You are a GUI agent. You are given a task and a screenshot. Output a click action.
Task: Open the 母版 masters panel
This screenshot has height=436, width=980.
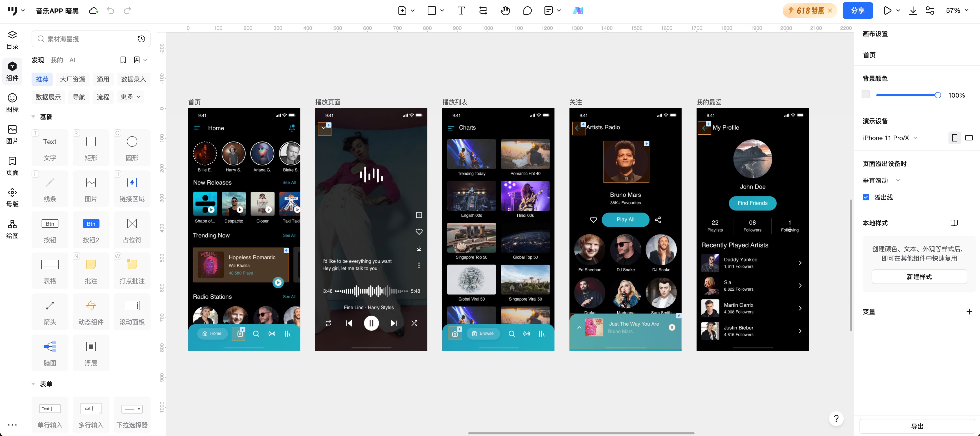[12, 198]
